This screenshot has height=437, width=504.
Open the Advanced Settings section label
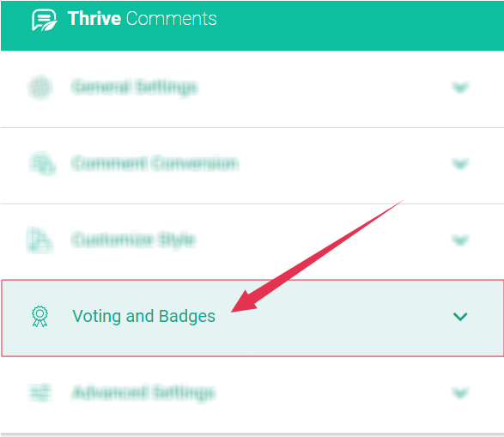coord(143,392)
